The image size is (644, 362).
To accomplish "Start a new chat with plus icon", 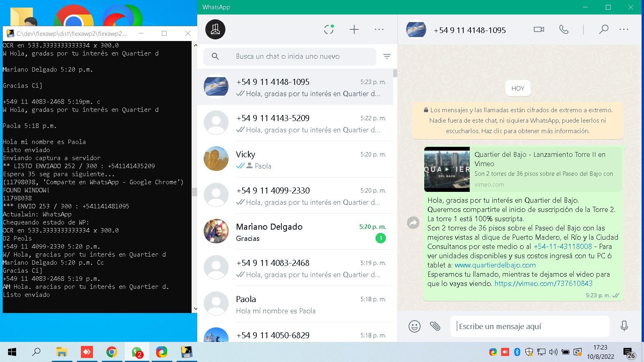I will [x=354, y=29].
